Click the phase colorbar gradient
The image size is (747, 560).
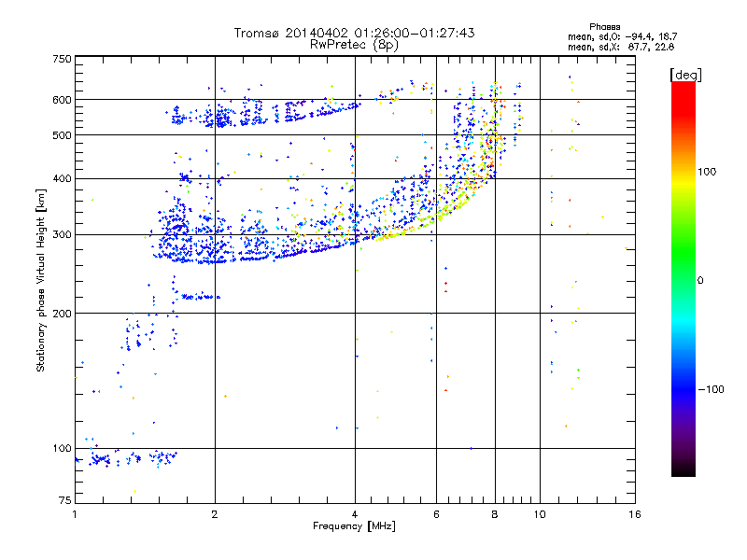click(684, 278)
